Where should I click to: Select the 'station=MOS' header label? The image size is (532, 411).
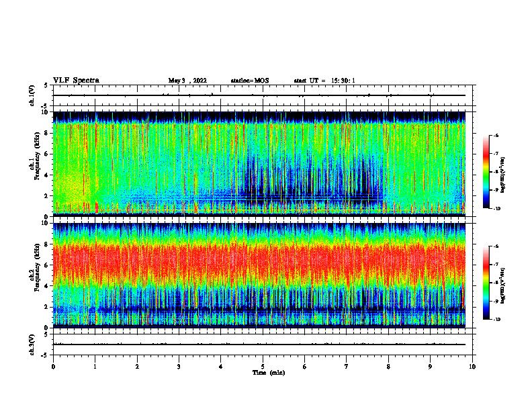point(250,81)
